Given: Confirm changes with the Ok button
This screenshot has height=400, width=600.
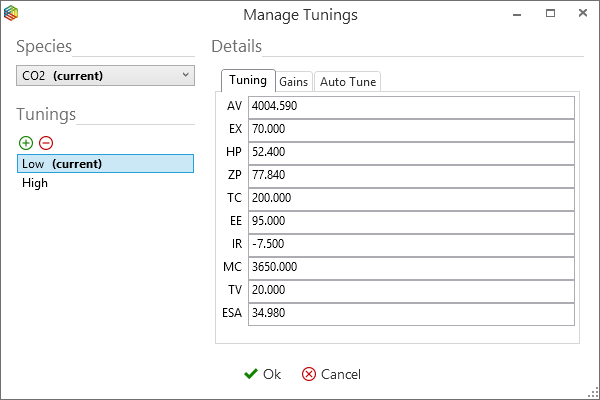Looking at the screenshot, I should coord(263,374).
